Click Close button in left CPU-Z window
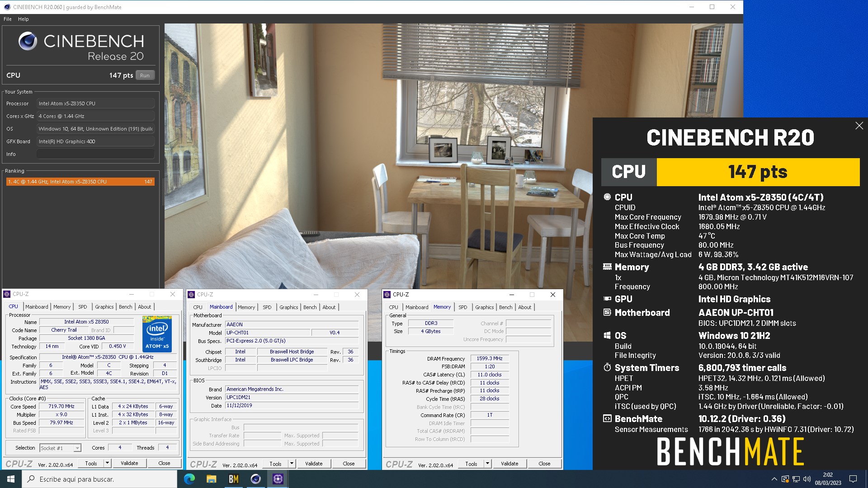Screen dimensions: 868x488 click(164, 463)
